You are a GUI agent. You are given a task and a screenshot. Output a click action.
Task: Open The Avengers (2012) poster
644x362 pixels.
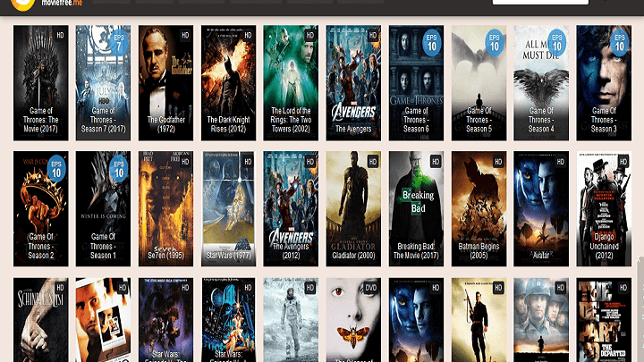(x=291, y=209)
